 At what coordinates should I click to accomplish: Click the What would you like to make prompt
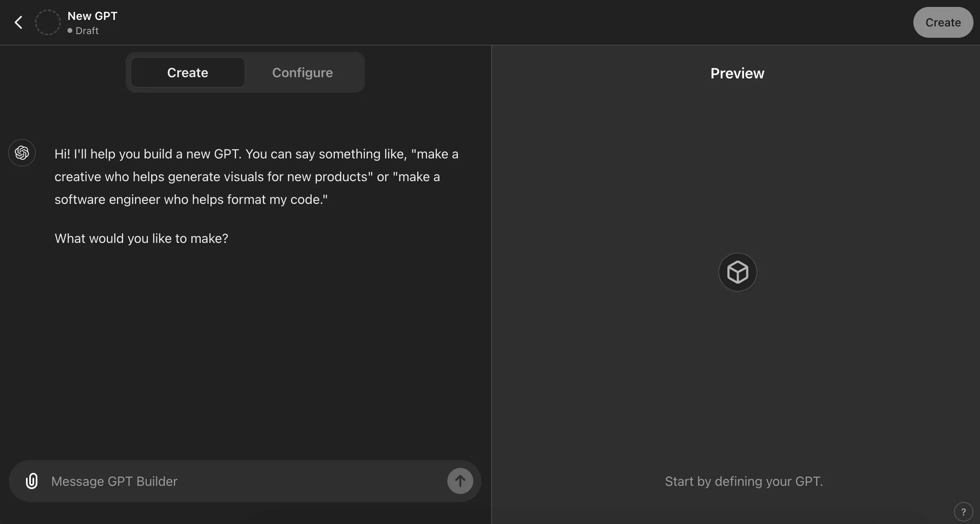coord(141,238)
